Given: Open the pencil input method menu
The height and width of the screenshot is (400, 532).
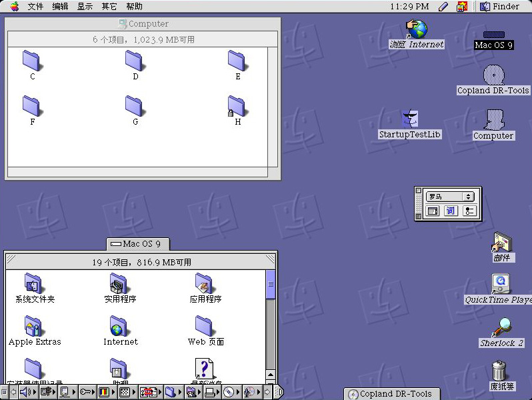Looking at the screenshot, I should [443, 6].
